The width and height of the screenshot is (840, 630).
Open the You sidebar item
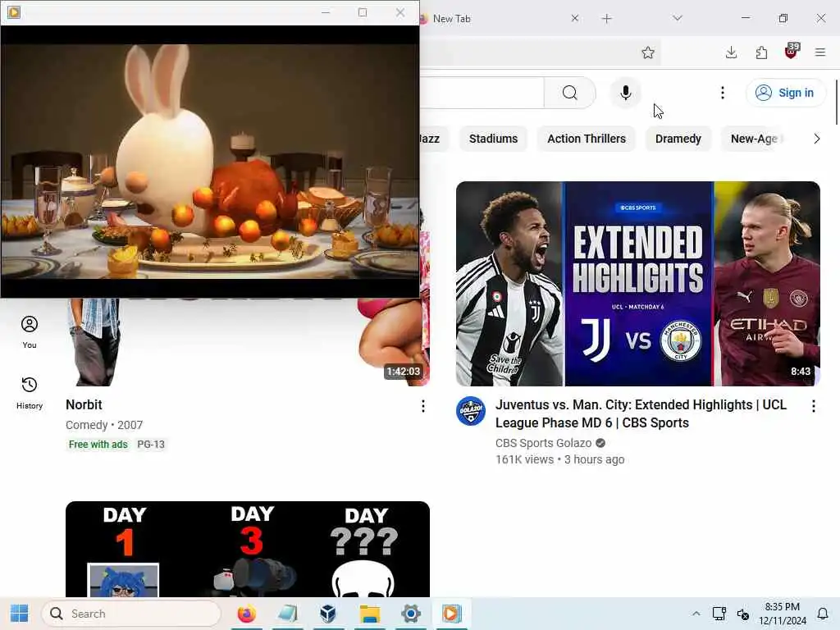click(30, 332)
